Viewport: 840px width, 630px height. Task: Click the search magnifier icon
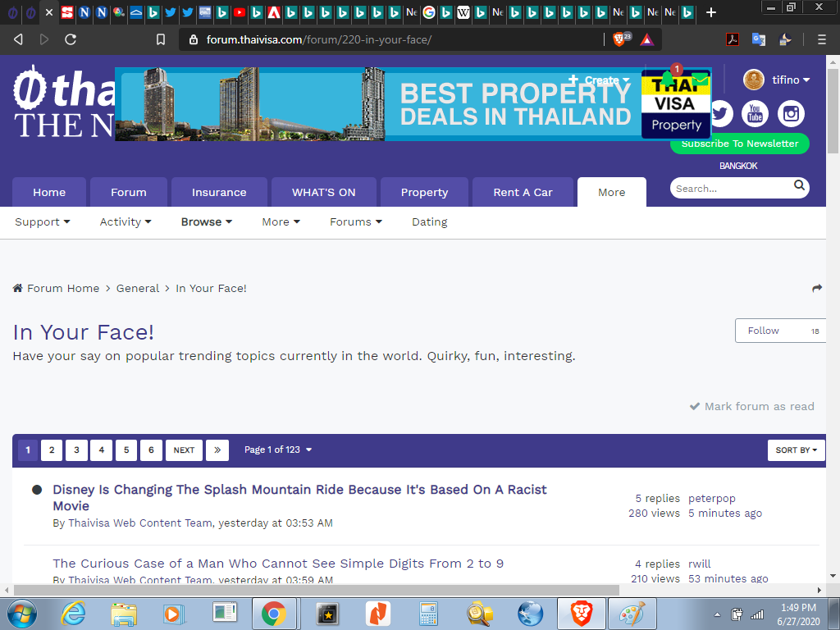coord(799,185)
